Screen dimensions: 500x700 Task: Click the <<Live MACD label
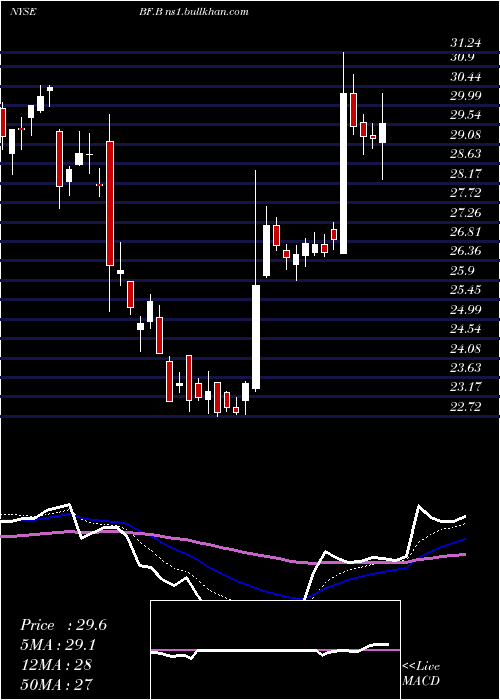421,673
